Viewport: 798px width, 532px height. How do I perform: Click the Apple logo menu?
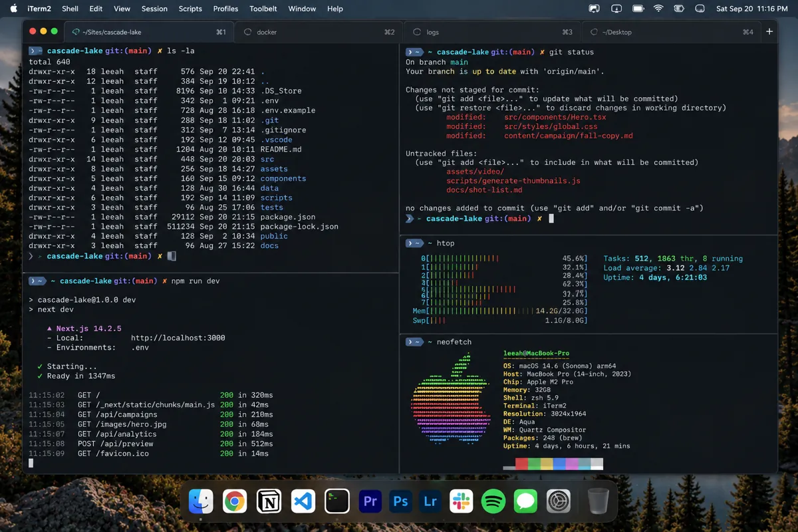tap(13, 9)
